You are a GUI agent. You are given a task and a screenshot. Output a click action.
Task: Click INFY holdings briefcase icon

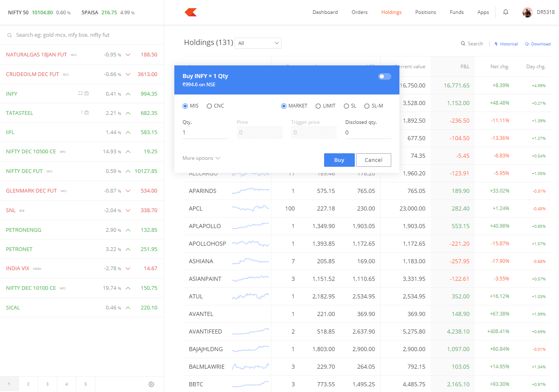click(x=86, y=93)
